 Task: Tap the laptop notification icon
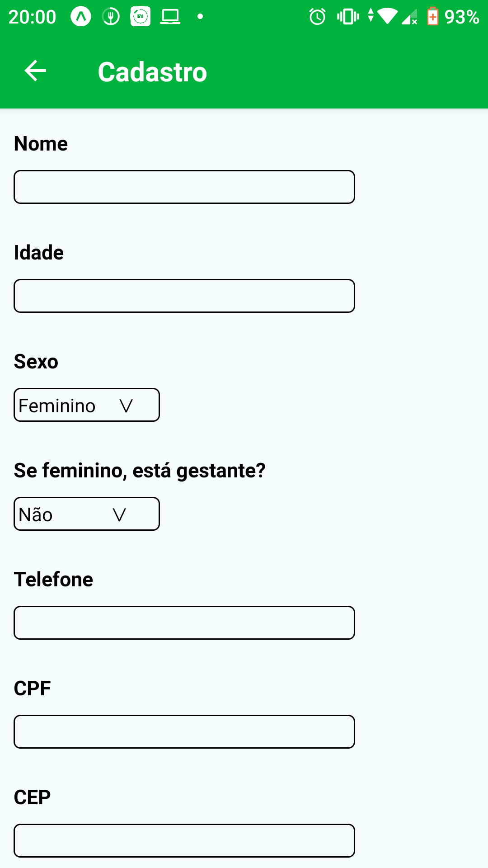170,17
